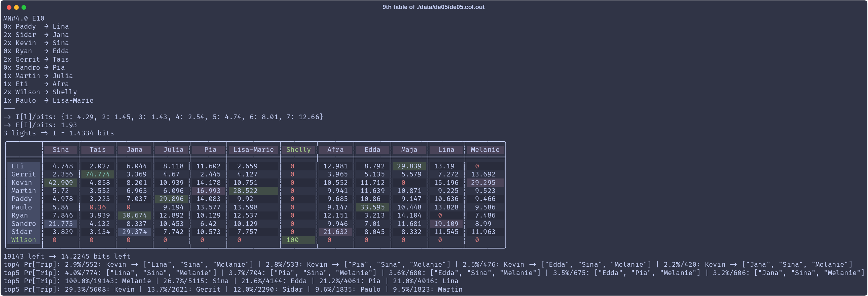Screen dimensions: 868x296
Task: Click the 'Pia' column header
Action: click(x=208, y=150)
